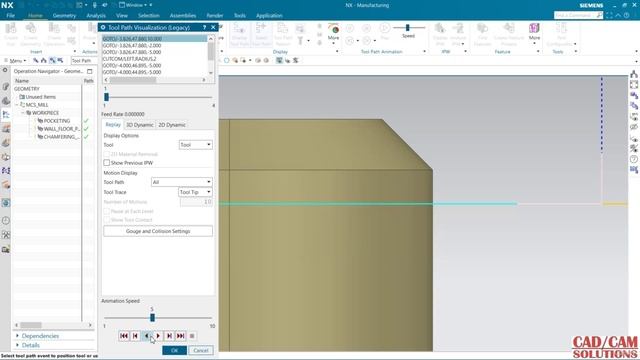The image size is (640, 360).
Task: Click the ribbon Play animation icon
Action: click(x=384, y=31)
